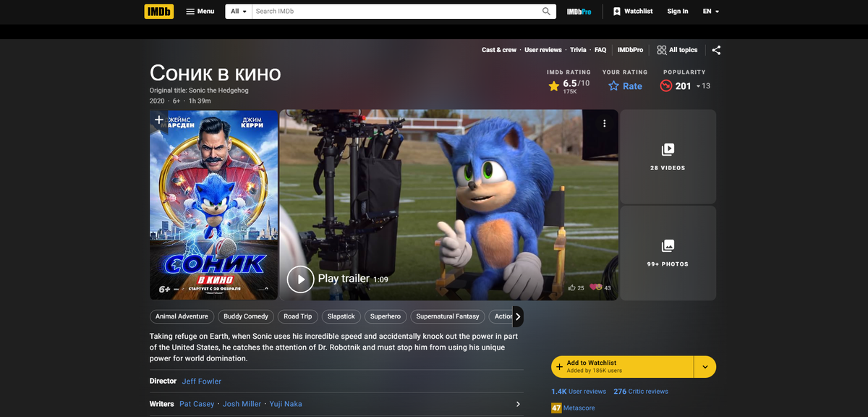The image size is (868, 417).
Task: Open the 1.4K User reviews link
Action: [579, 391]
